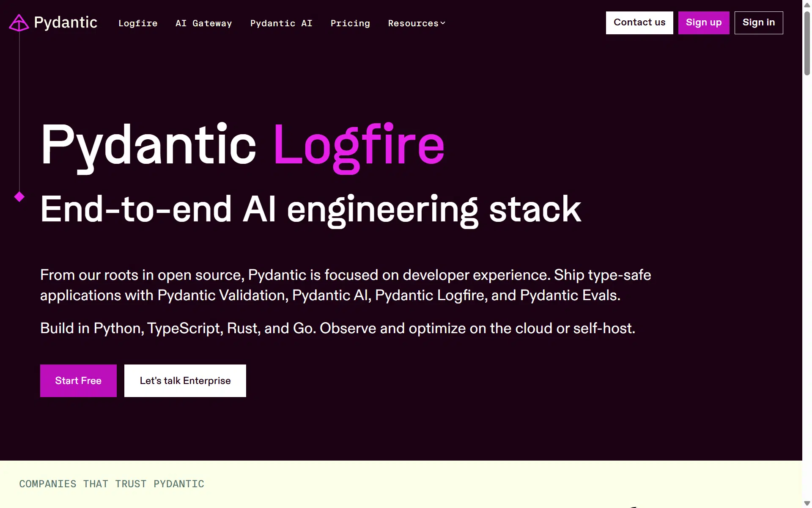
Task: Click the Pydantic triangle logo icon
Action: pyautogui.click(x=19, y=23)
